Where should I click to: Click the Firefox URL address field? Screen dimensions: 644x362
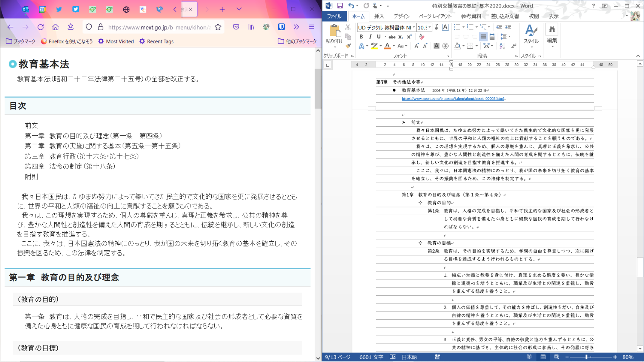(x=158, y=27)
